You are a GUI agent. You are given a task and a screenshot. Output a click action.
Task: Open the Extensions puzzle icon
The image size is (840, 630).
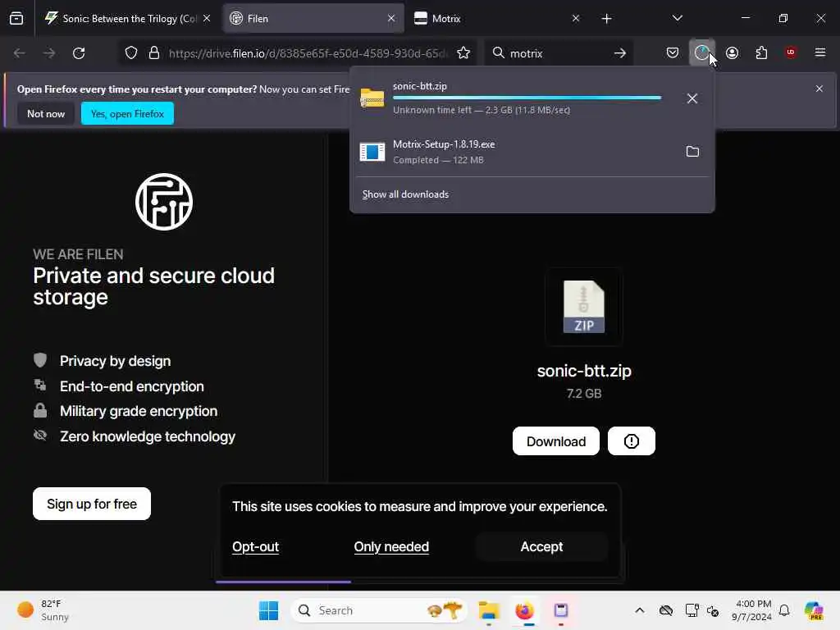coord(761,52)
